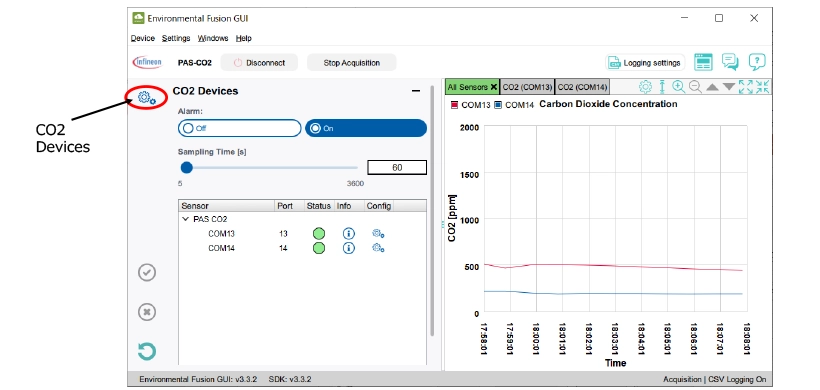The image size is (820, 390).
Task: Open the CO2 Devices gear icon in sidebar
Action: 146,97
